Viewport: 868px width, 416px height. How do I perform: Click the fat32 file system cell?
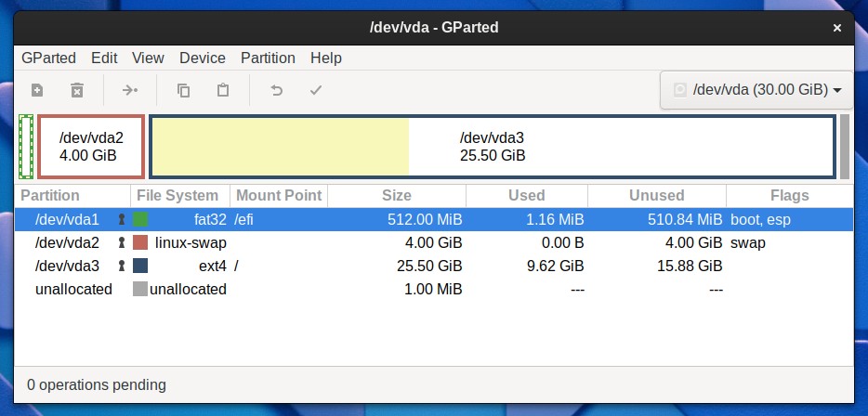(210, 220)
